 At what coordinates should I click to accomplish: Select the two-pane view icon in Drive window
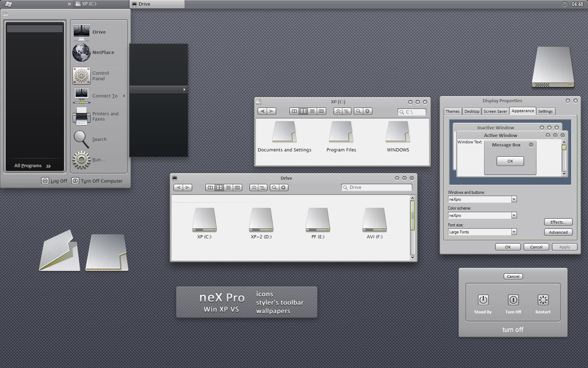[x=210, y=188]
